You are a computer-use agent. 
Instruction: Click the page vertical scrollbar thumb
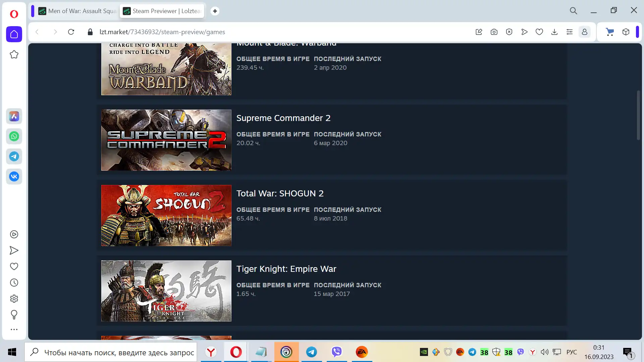(639, 115)
